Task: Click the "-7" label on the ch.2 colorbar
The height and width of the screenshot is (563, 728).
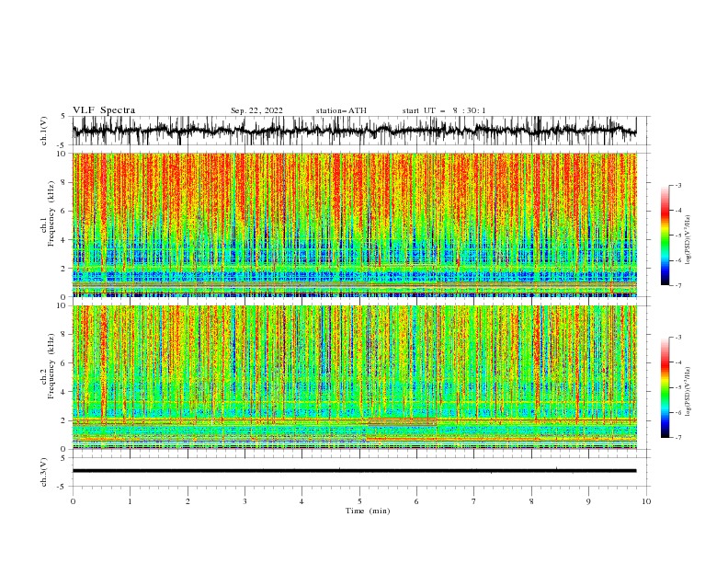Action: point(678,438)
